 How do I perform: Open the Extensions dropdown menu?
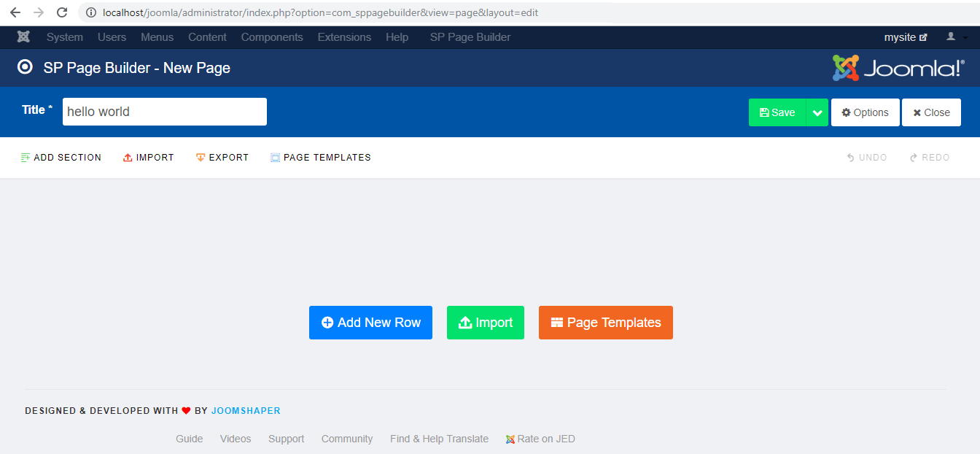(x=344, y=37)
